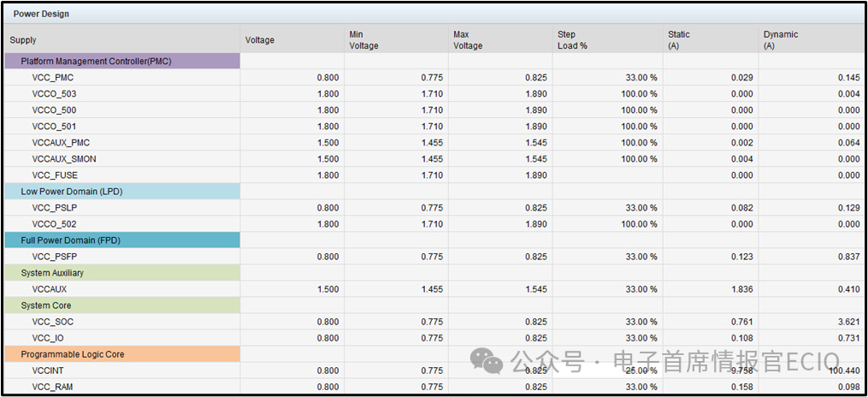Click the Power Design panel title
Viewport: 868px width, 397px height.
pos(41,14)
